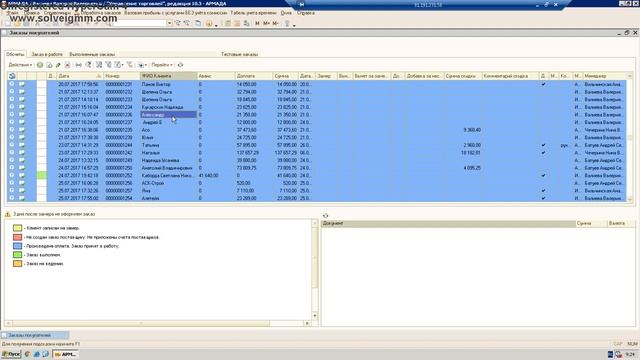This screenshot has height=360, width=640.
Task: Click status circle icon in Панов Виктор row
Action: 12,84
